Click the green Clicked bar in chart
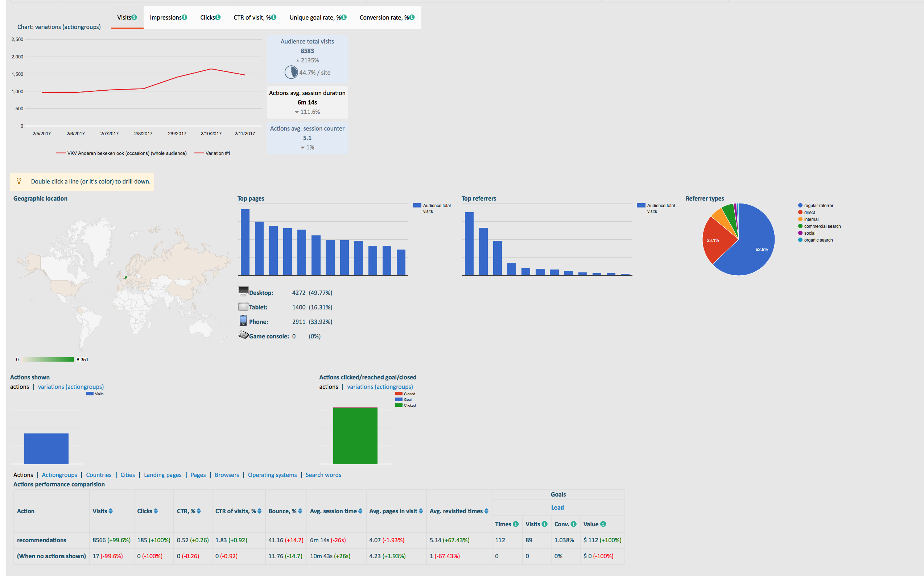The image size is (924, 576). click(x=355, y=435)
